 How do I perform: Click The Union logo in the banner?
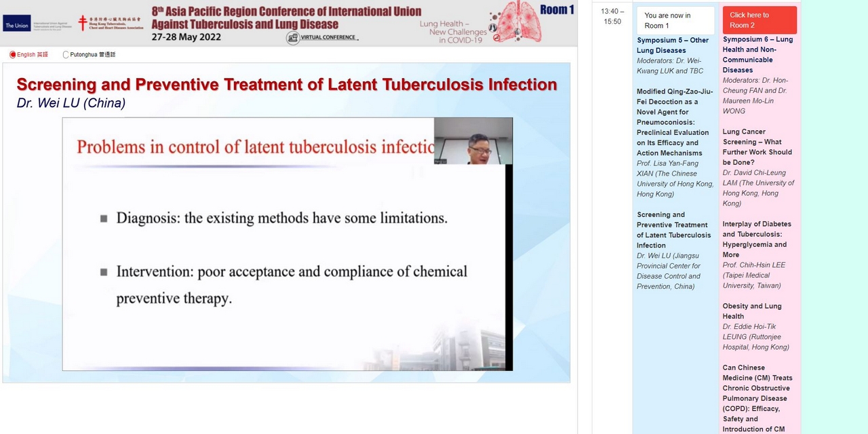17,24
